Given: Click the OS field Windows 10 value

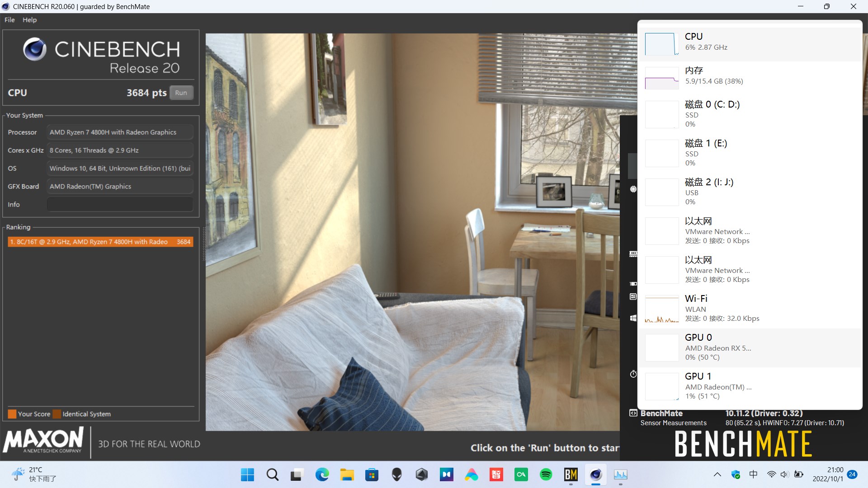Looking at the screenshot, I should [x=120, y=168].
